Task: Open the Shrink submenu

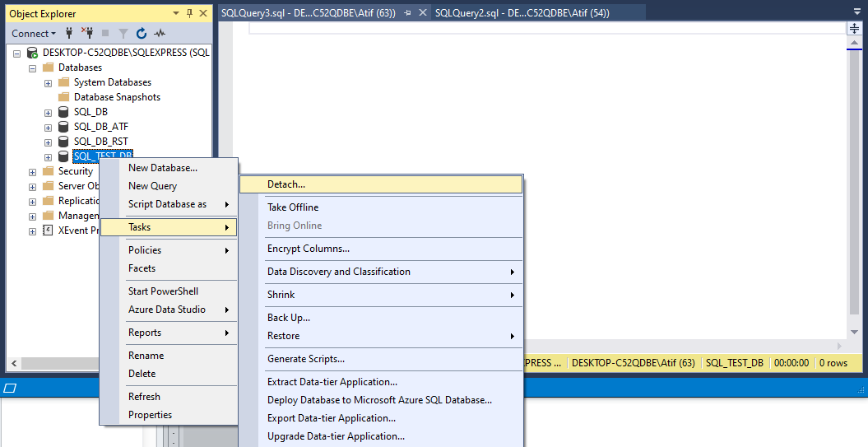Action: tap(381, 295)
